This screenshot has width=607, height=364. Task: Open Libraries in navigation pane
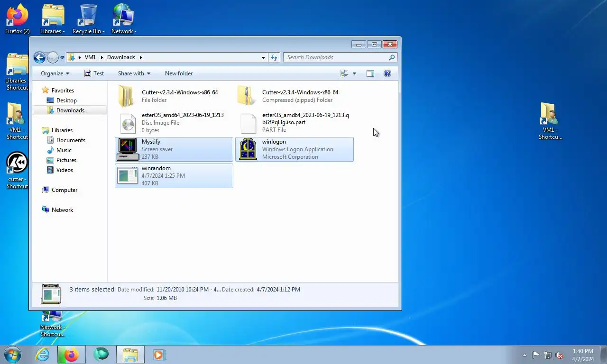click(x=62, y=130)
